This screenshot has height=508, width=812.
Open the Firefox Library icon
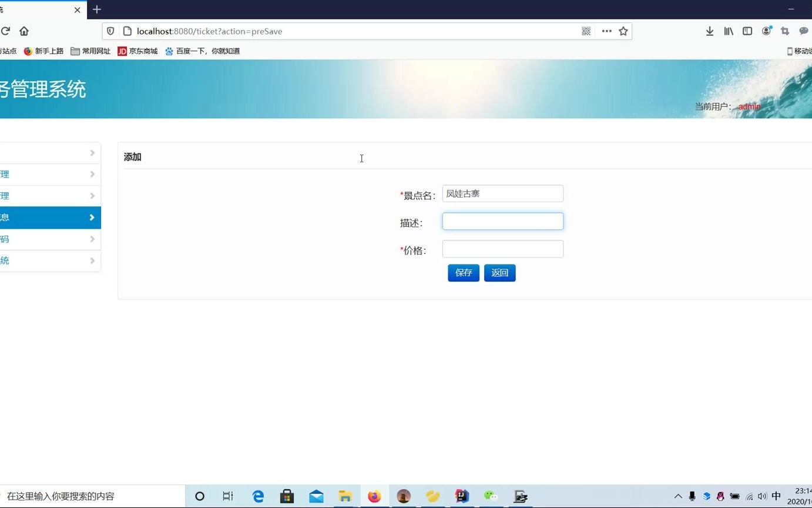pos(728,31)
